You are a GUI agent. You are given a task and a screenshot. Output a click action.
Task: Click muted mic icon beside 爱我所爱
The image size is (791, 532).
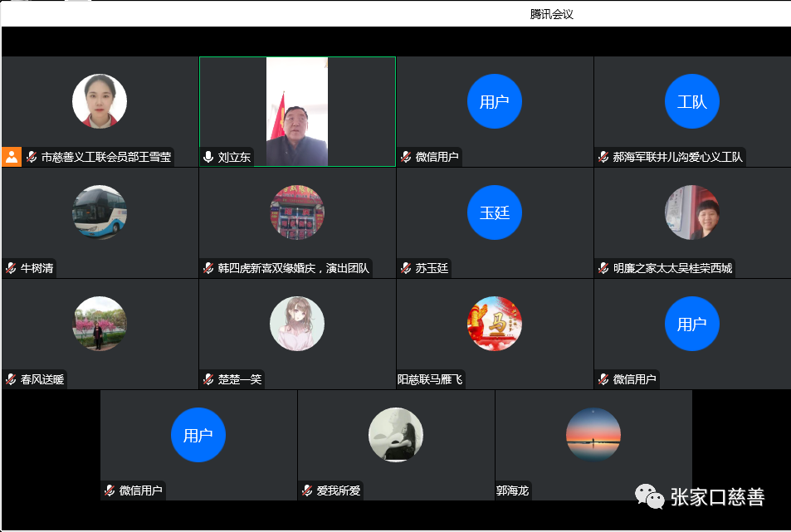coord(307,491)
